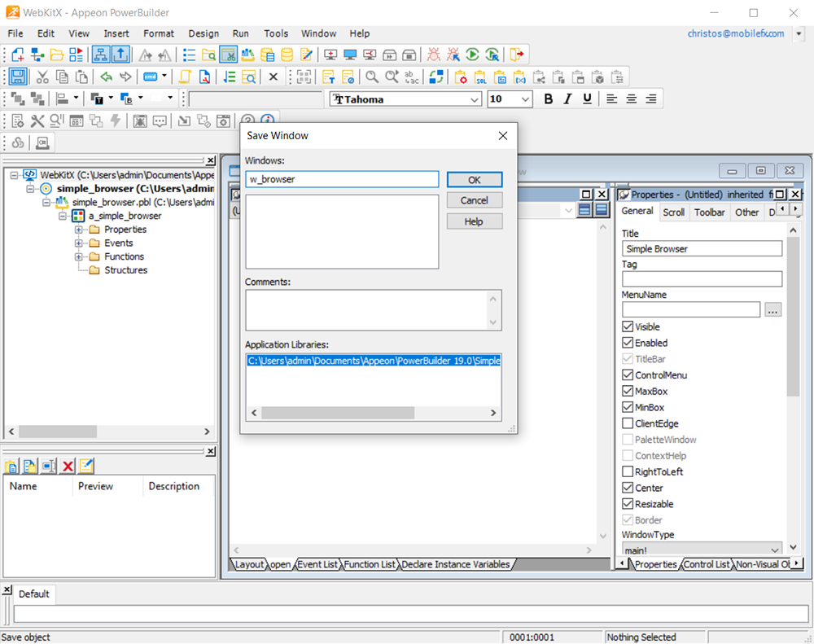This screenshot has width=814, height=644.
Task: Toggle Underline formatting
Action: (587, 99)
